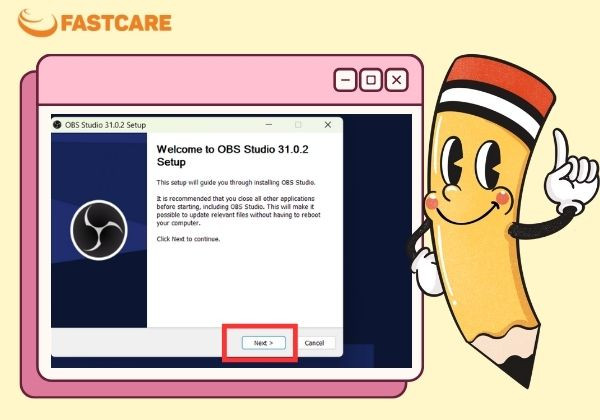Click the "OBS Studio 31.0.2 Setup" title text
The image size is (600, 420).
[106, 125]
